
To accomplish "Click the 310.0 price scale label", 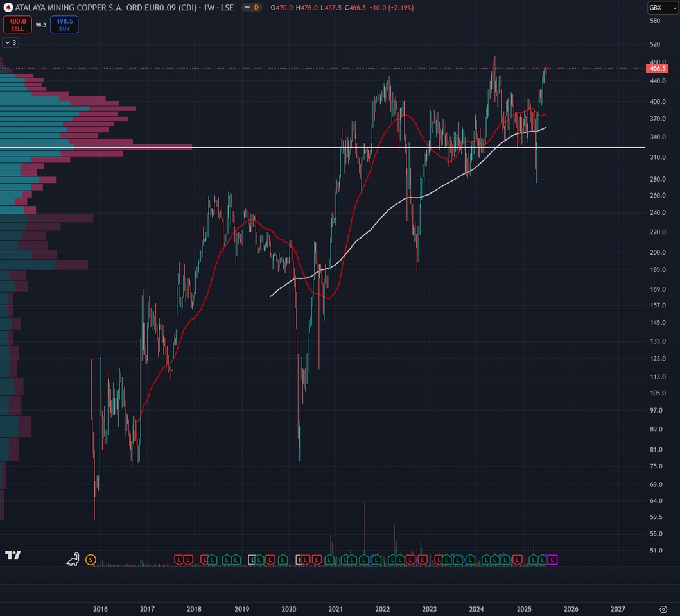I will [x=658, y=157].
